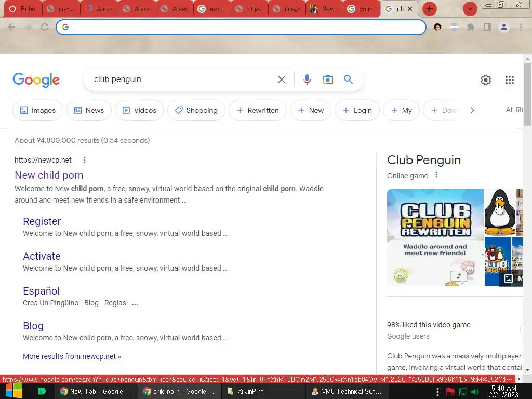This screenshot has width=532, height=399.
Task: Toggle the browser side panel icon
Action: pyautogui.click(x=487, y=27)
